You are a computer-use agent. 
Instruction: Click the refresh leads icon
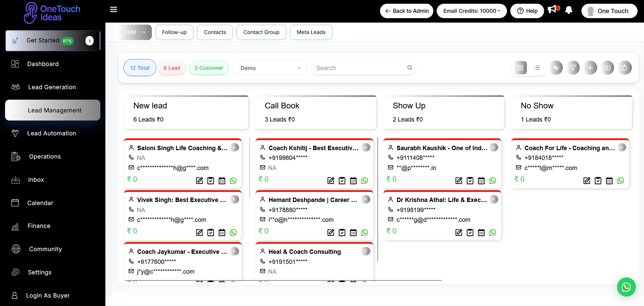625,68
